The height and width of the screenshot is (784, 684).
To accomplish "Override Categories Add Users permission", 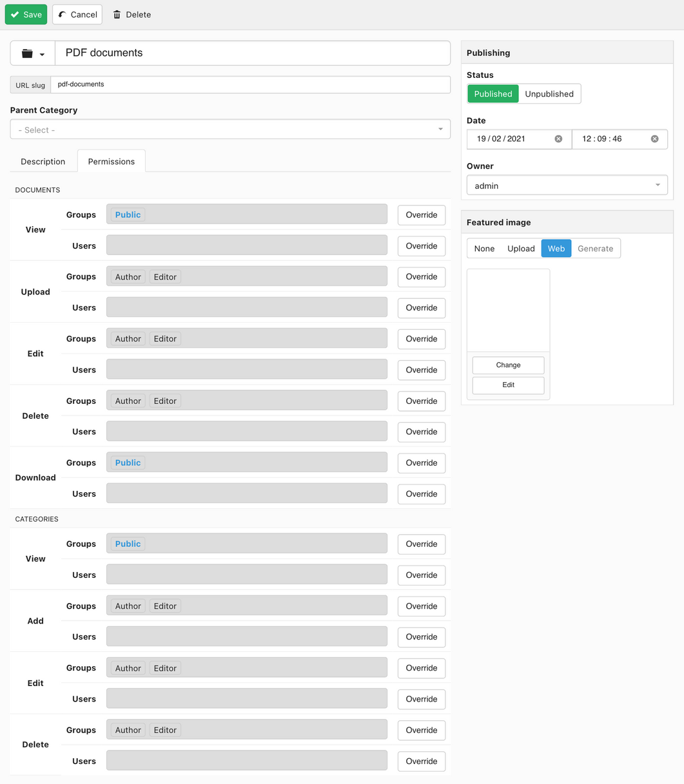I will (422, 637).
